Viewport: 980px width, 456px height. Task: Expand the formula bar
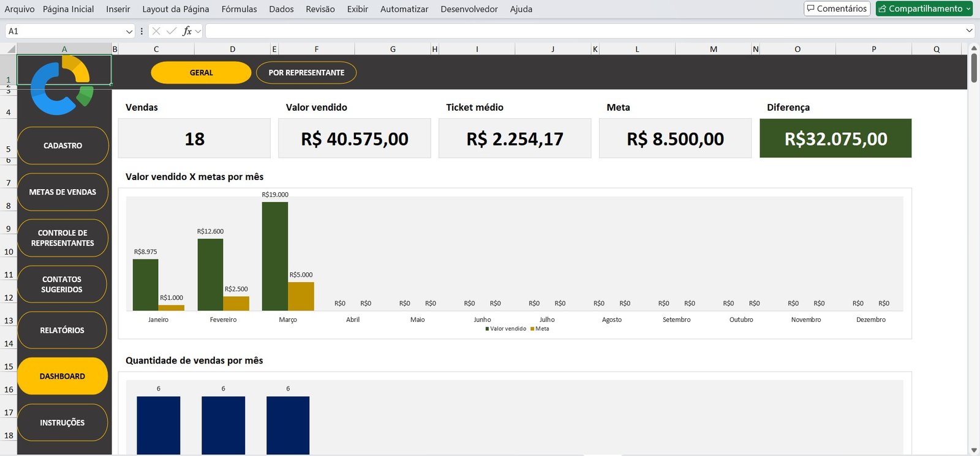[969, 31]
